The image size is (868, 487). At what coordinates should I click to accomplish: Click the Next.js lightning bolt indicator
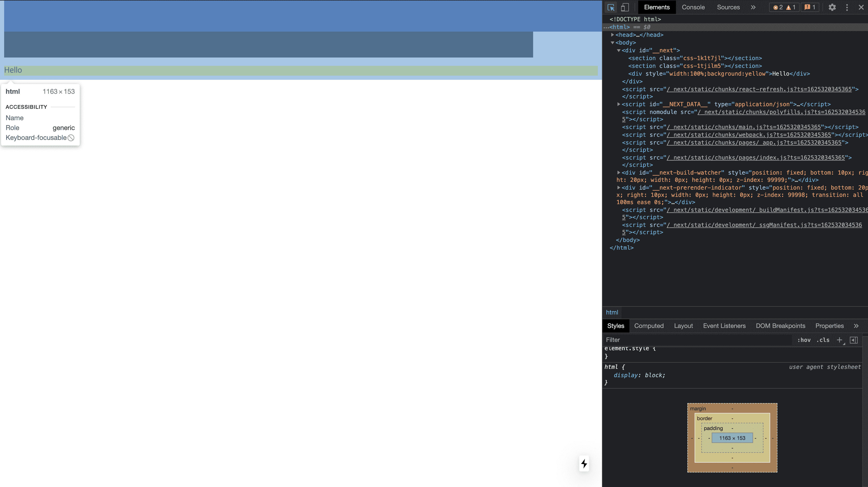[x=584, y=464]
